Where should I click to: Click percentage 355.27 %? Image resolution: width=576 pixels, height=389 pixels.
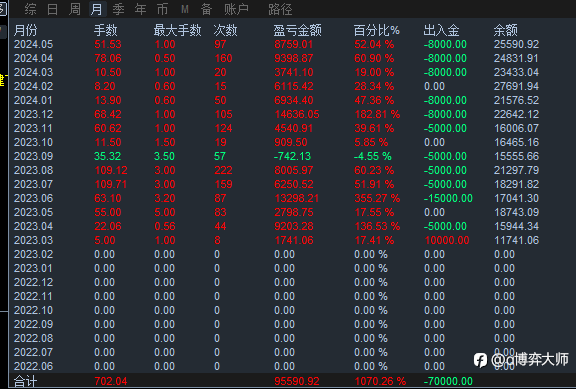tap(377, 198)
